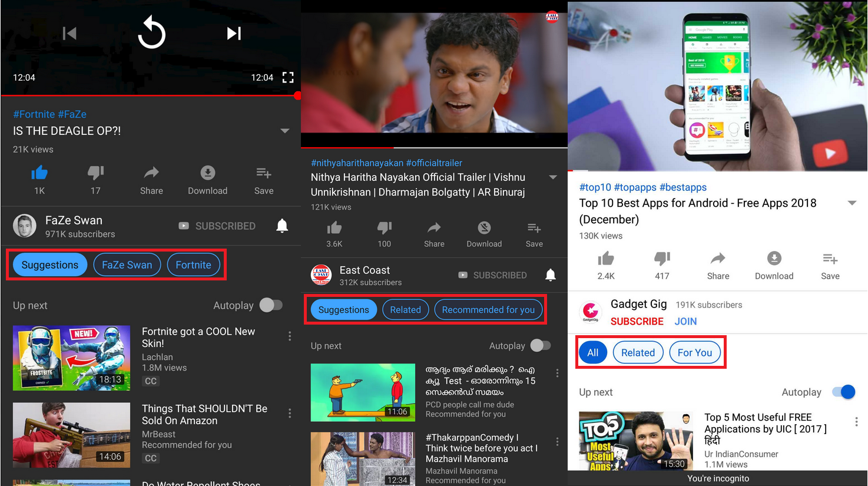Expand the Nithya Haritha Nayakan trailer description
Image resolution: width=868 pixels, height=486 pixels.
pos(553,177)
